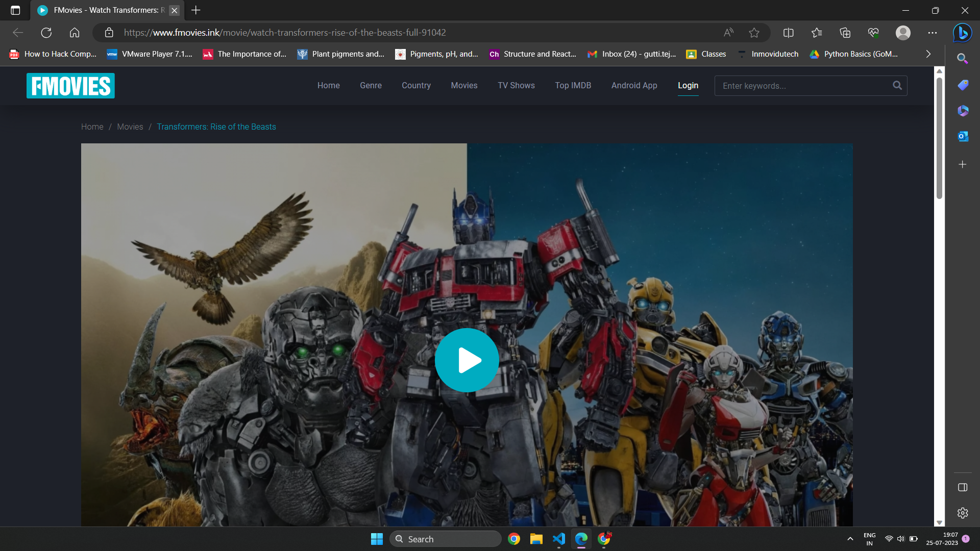Add sidebar app with plus icon

click(962, 164)
